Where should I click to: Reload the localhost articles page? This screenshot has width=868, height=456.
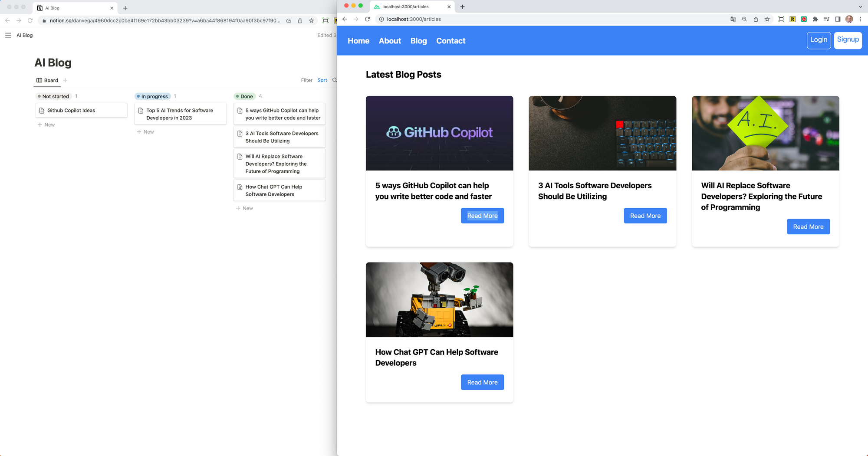[367, 19]
